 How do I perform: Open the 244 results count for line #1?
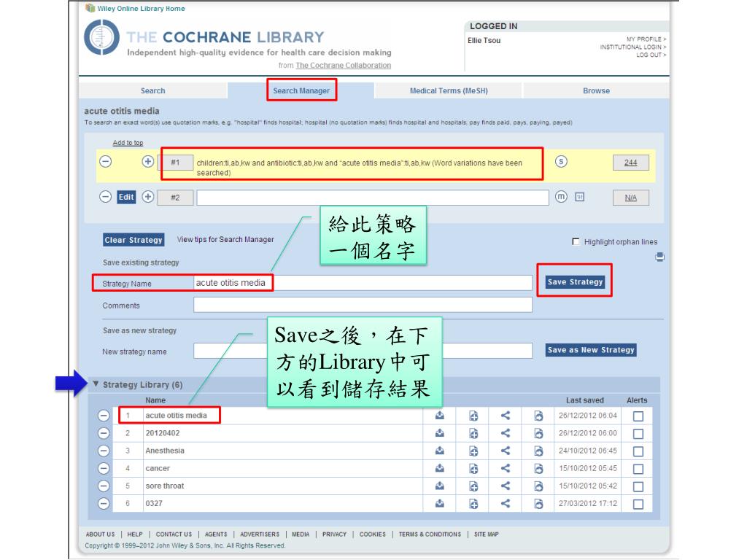631,163
